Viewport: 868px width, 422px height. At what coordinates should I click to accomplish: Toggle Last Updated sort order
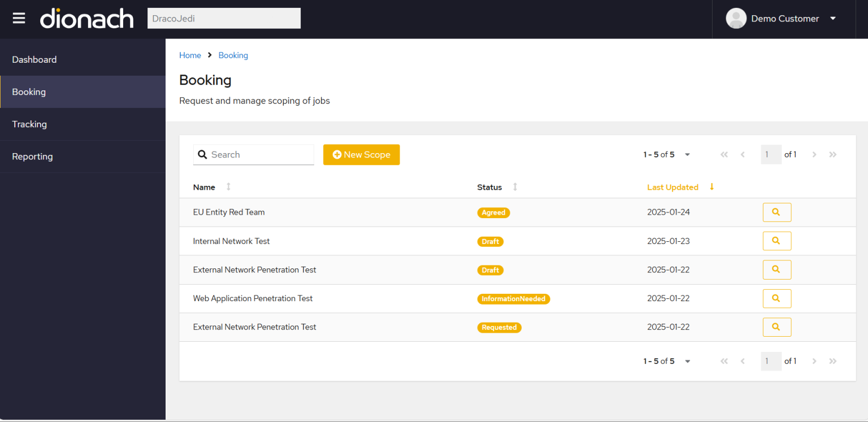[711, 187]
